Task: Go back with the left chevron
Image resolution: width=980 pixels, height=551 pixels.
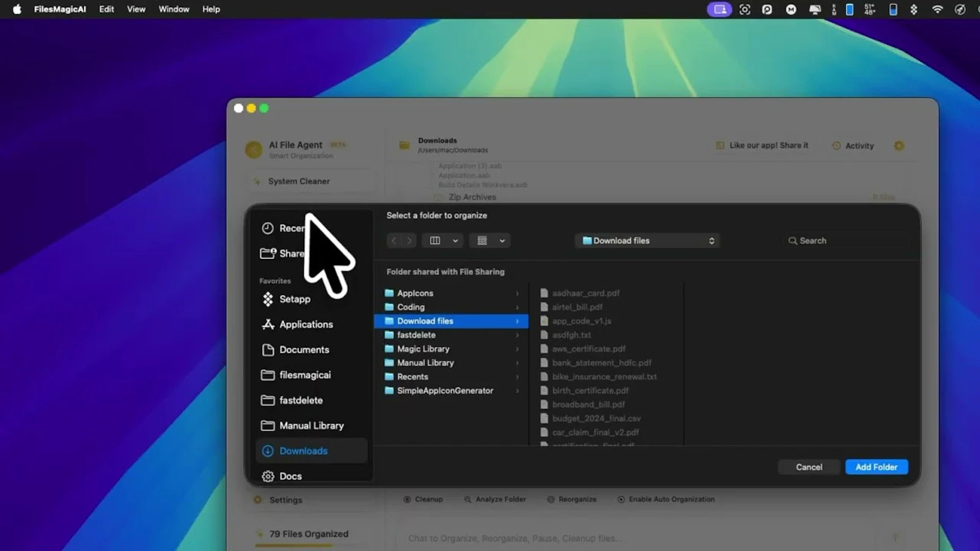Action: (x=394, y=241)
